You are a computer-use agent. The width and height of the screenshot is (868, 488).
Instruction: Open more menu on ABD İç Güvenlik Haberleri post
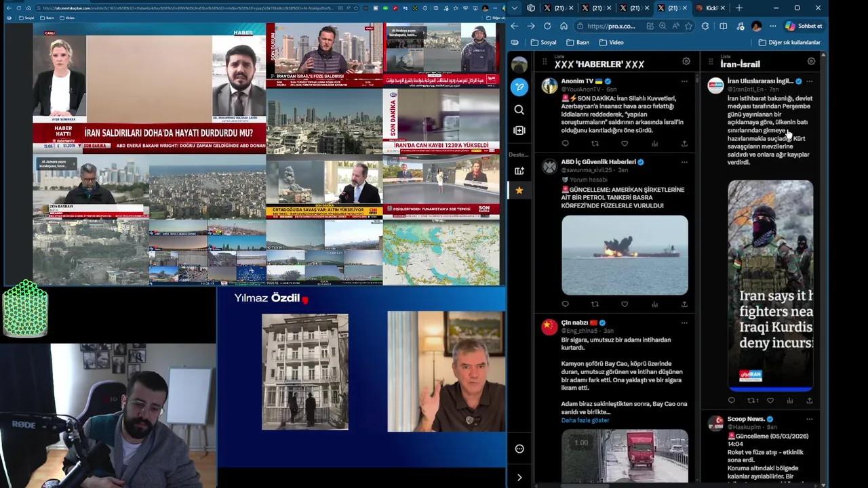click(x=684, y=162)
